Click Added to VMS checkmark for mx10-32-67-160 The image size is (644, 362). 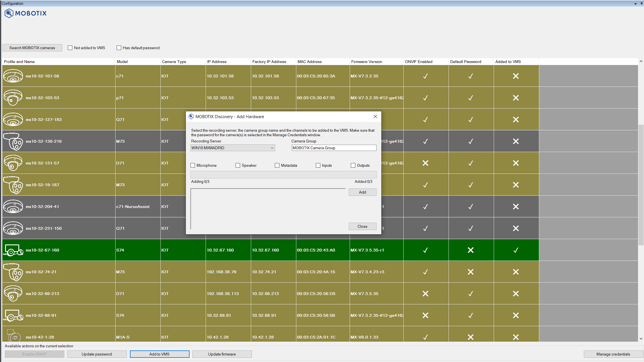tap(516, 250)
